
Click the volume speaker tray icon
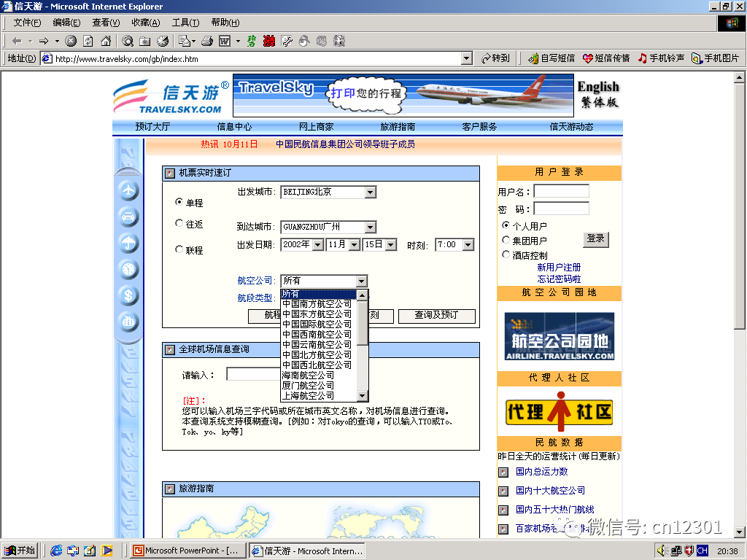662,551
